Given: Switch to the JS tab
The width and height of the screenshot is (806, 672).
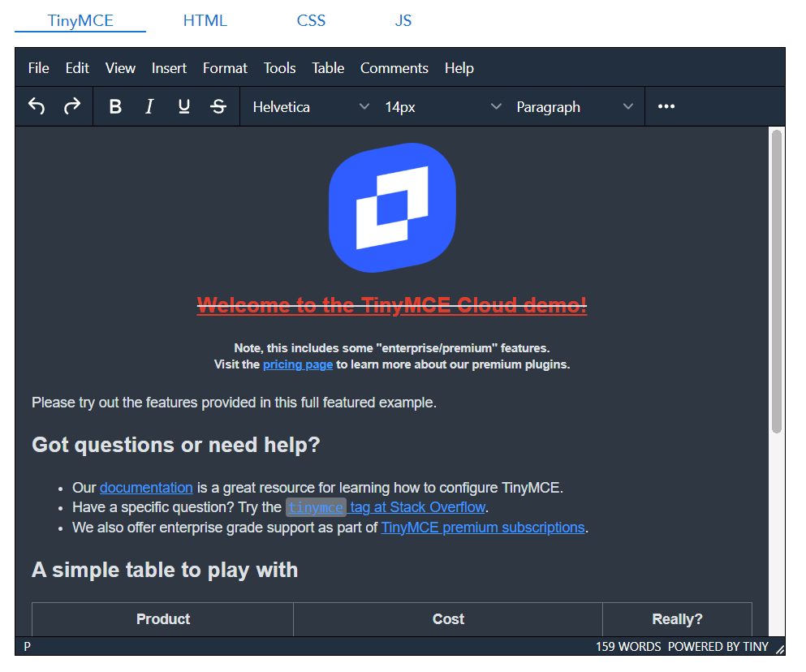Looking at the screenshot, I should (403, 20).
